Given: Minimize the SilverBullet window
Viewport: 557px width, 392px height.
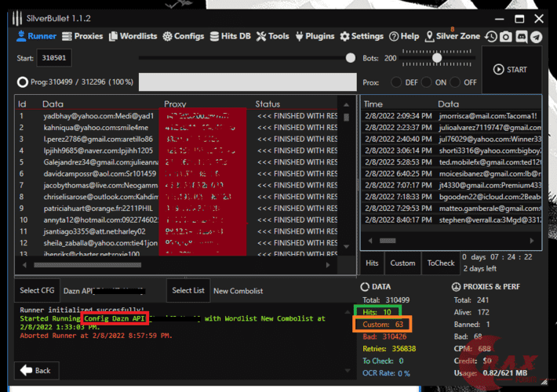Looking at the screenshot, I should tap(500, 19).
